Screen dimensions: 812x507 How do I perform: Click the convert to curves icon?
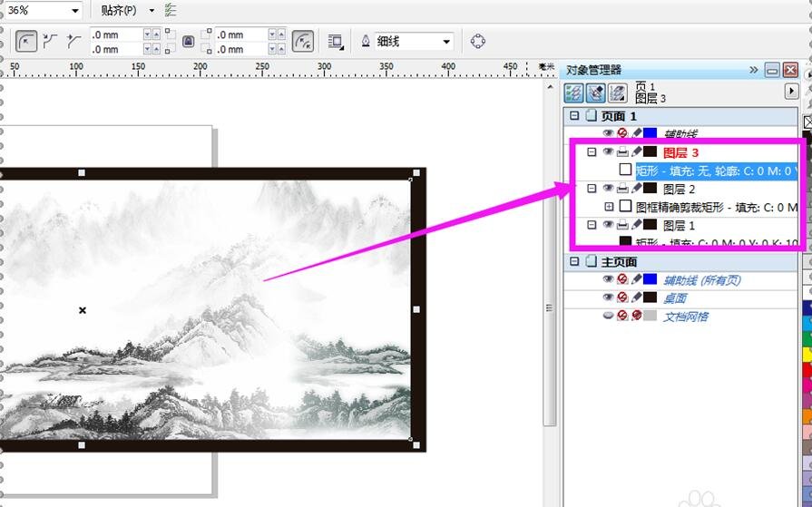coord(478,42)
